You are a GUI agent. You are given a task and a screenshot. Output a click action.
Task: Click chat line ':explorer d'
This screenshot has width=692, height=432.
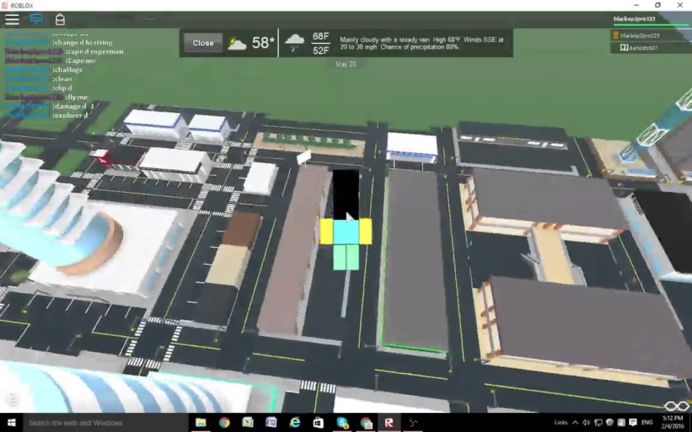[70, 116]
